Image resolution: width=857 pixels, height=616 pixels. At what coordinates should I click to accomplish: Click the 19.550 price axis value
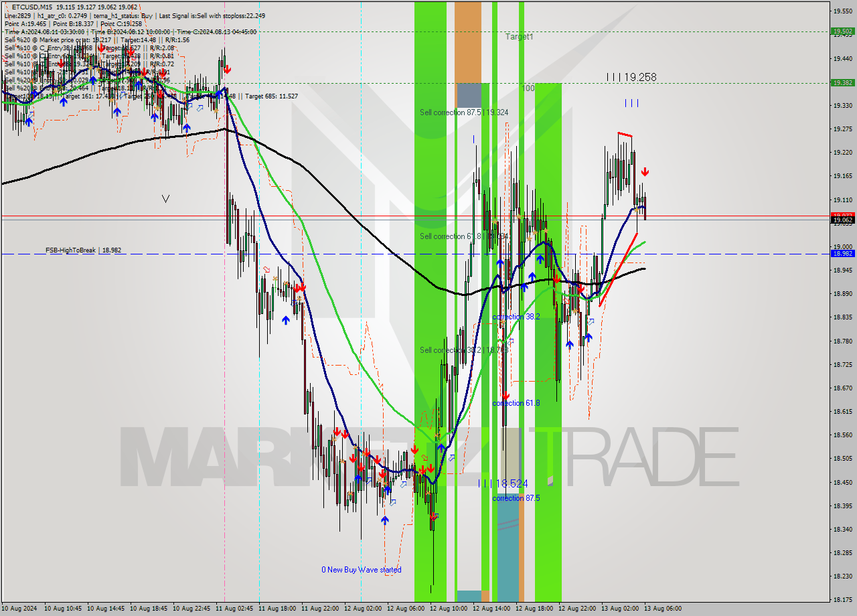click(x=842, y=11)
